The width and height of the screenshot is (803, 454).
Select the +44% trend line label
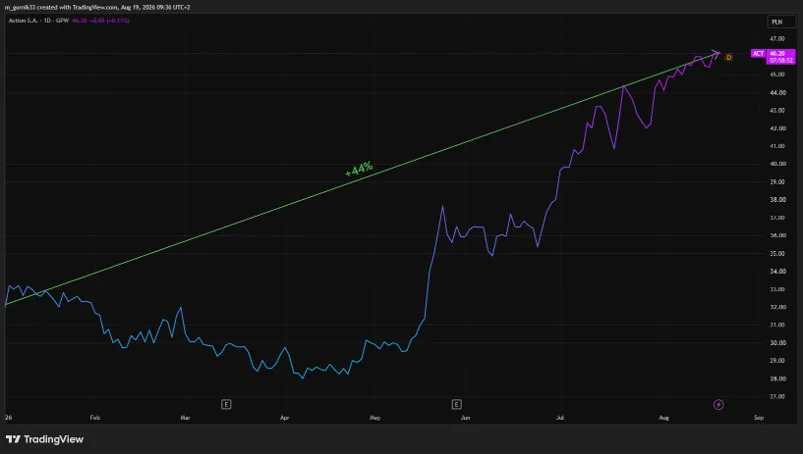click(359, 169)
